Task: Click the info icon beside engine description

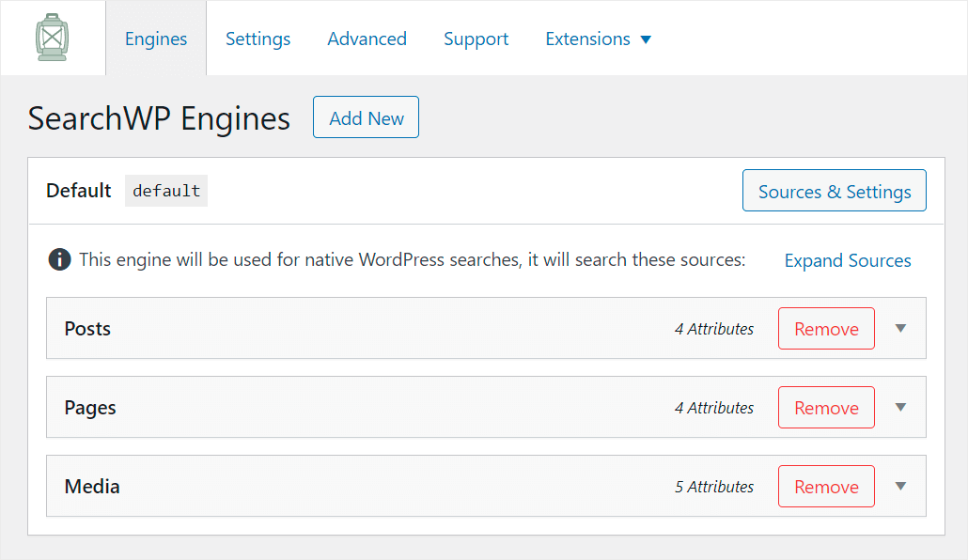Action: pos(59,259)
